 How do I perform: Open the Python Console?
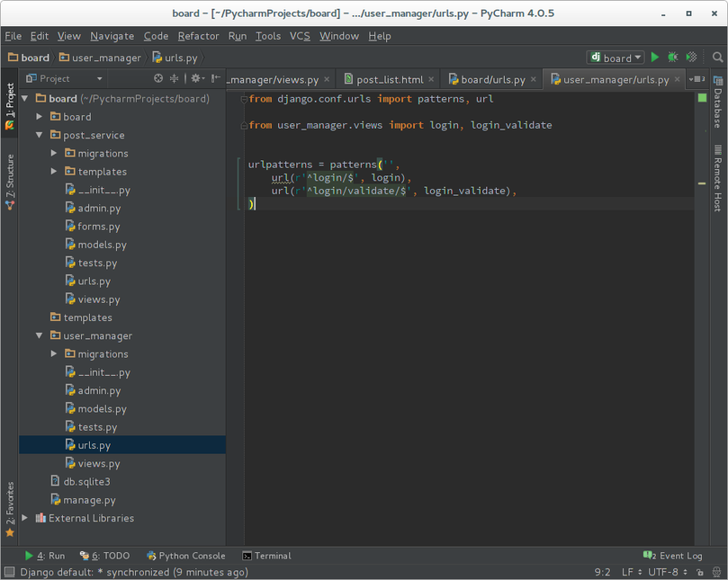(x=185, y=556)
